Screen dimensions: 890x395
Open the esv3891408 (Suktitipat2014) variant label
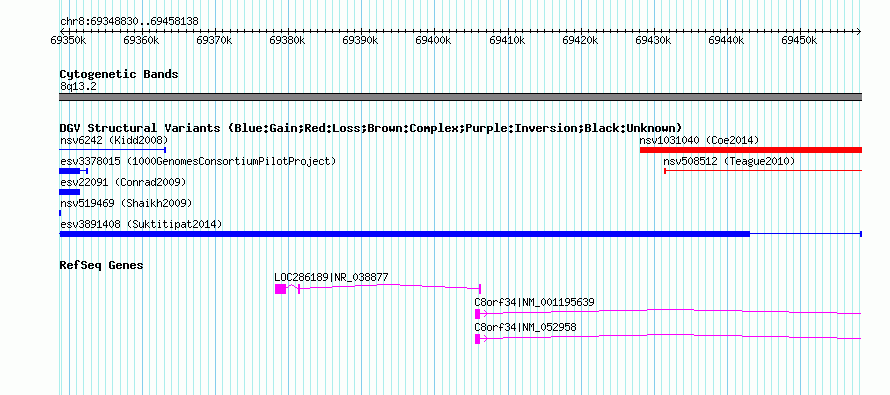pyautogui.click(x=141, y=224)
